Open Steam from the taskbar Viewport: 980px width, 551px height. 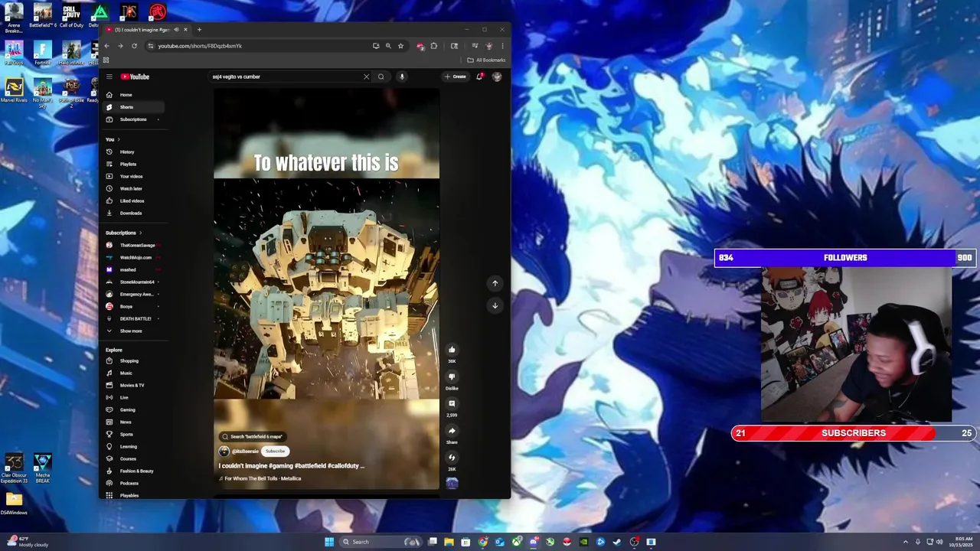[x=617, y=542]
